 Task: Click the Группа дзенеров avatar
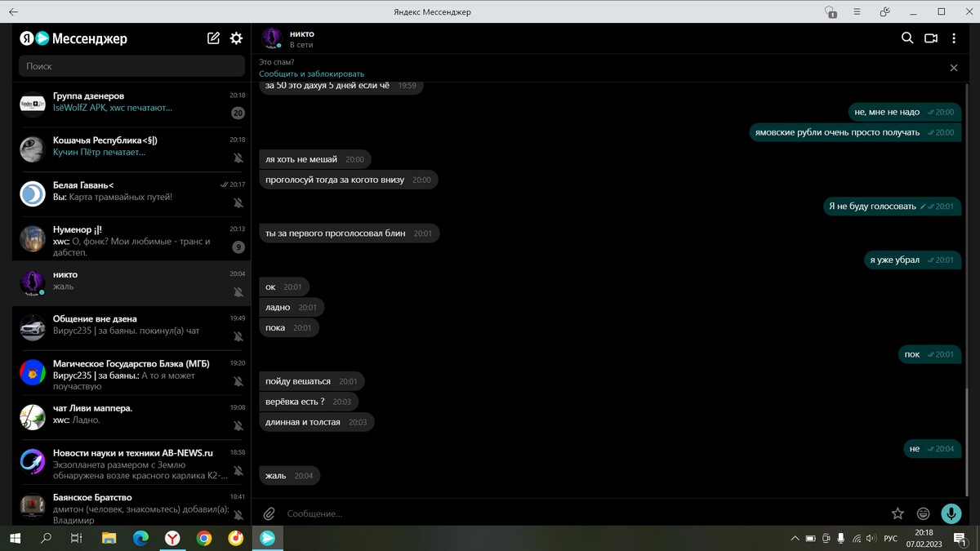33,104
